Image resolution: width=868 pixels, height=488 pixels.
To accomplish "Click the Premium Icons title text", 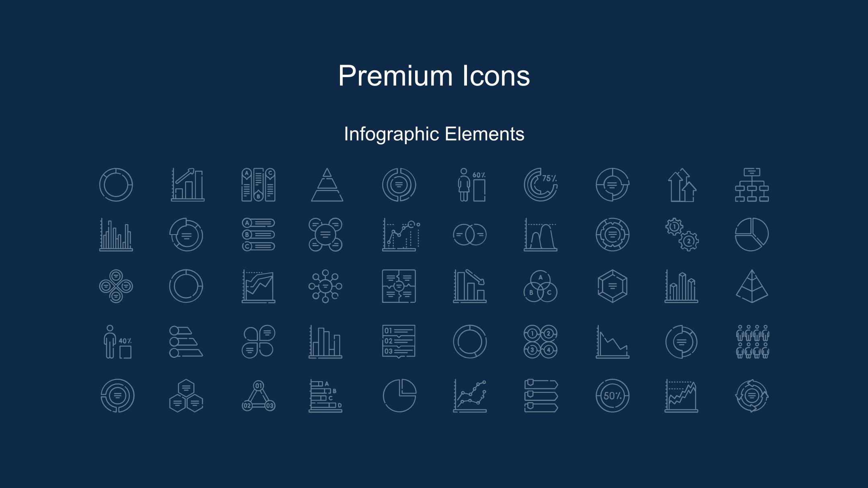I will click(x=434, y=76).
